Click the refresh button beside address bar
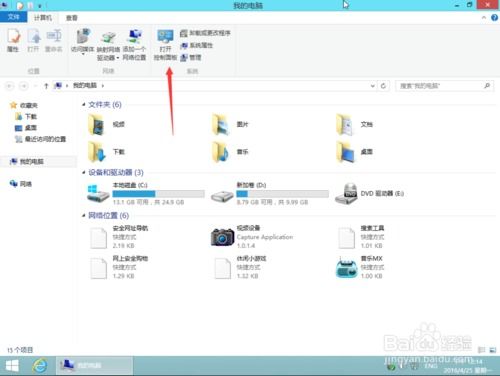The height and width of the screenshot is (376, 500). (383, 86)
